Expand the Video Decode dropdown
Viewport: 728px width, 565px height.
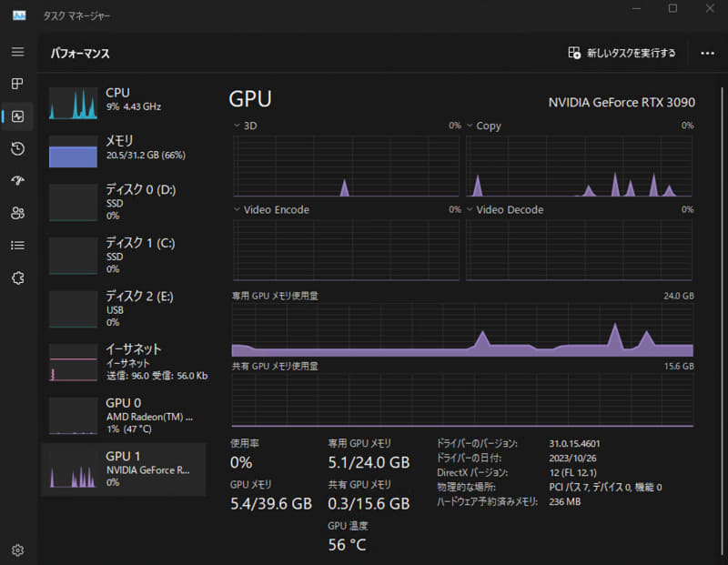pyautogui.click(x=470, y=209)
